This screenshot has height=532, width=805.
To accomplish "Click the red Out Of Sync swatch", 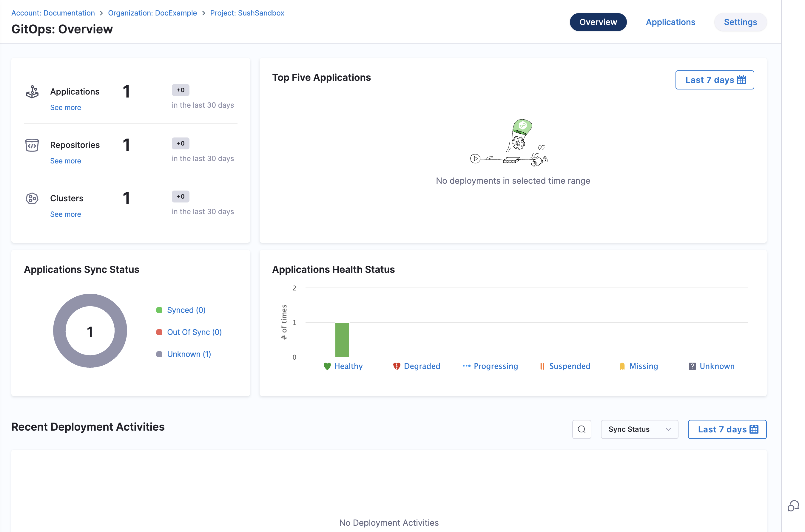I will tap(159, 332).
